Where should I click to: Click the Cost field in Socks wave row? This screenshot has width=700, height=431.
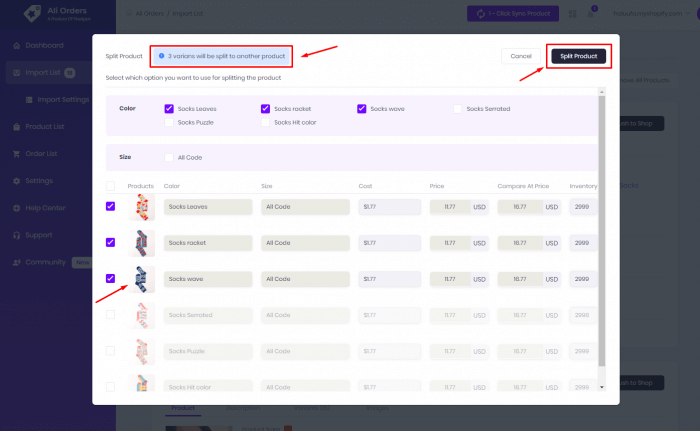389,279
